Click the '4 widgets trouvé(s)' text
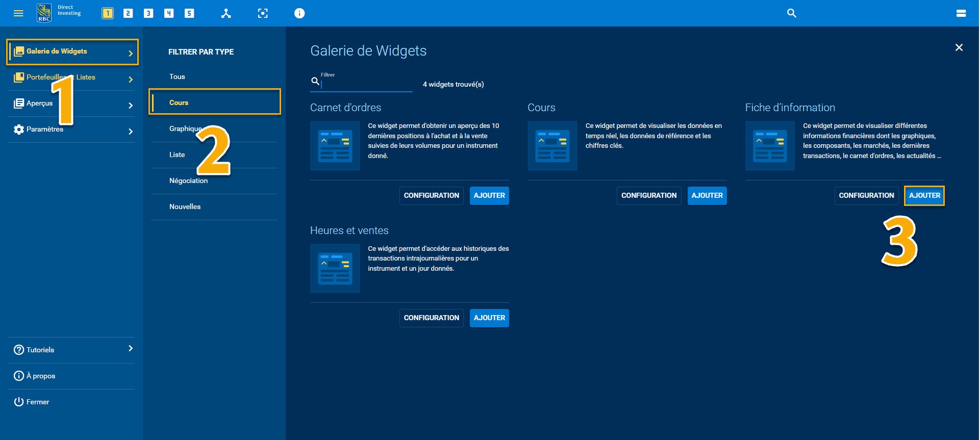The height and width of the screenshot is (440, 980). coord(454,84)
